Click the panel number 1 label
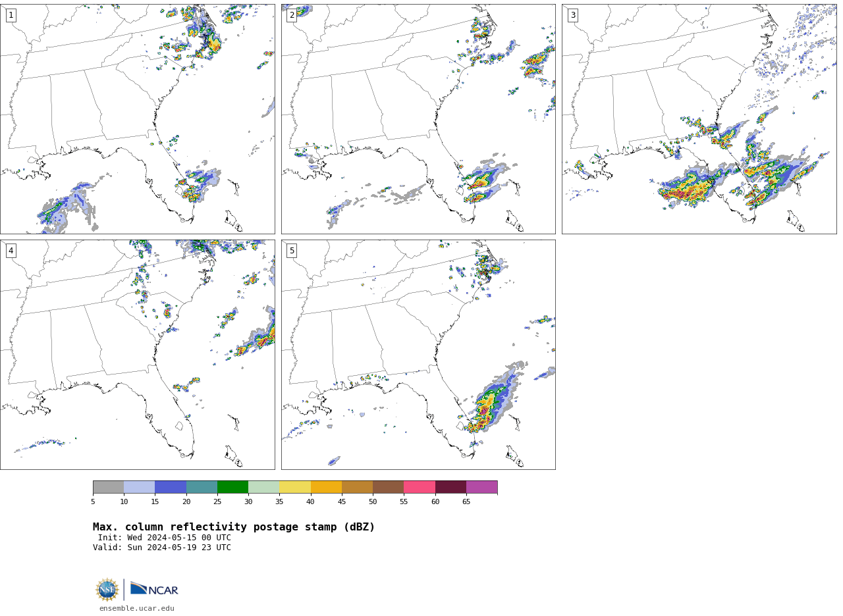This screenshot has height=616, width=843. point(11,15)
